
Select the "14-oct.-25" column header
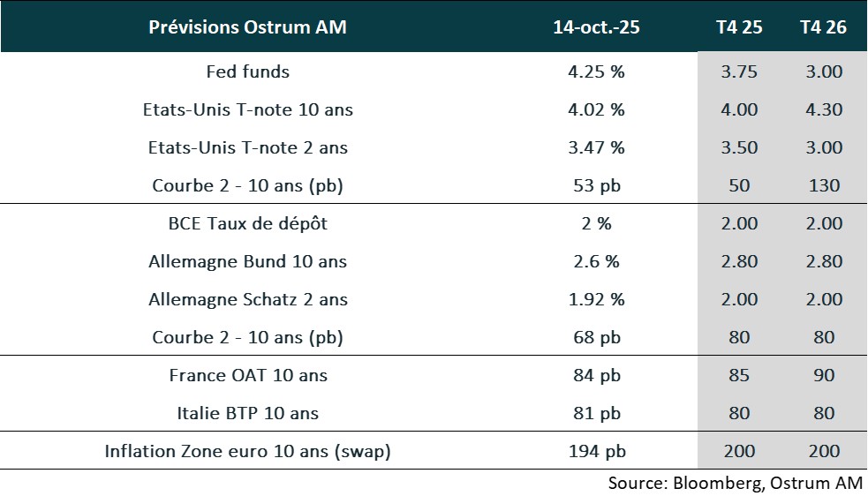click(x=596, y=27)
